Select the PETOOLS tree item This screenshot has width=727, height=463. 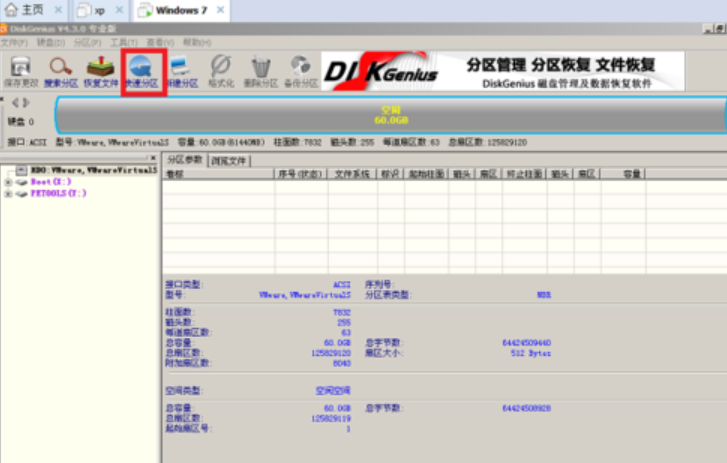58,193
